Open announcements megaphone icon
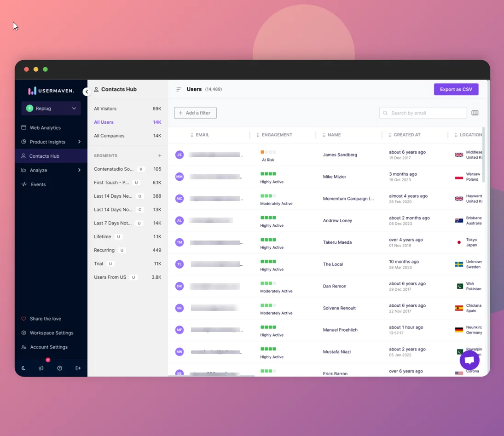Viewport: 504px width, 436px height. (x=41, y=368)
